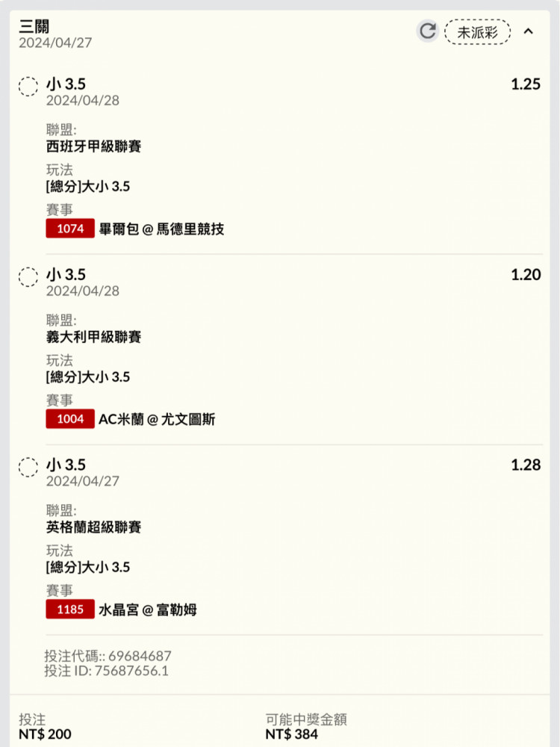Select the 1.25 odds value
The image size is (560, 747).
pyautogui.click(x=526, y=84)
